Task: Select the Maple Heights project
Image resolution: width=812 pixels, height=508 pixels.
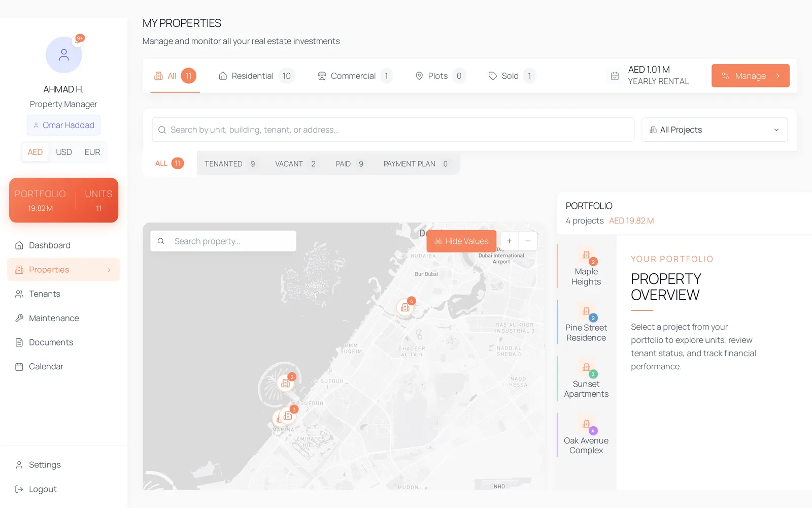Action: click(586, 267)
